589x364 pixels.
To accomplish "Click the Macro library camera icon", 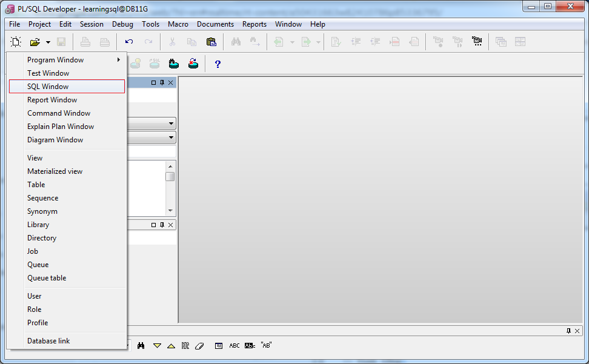I will [477, 41].
